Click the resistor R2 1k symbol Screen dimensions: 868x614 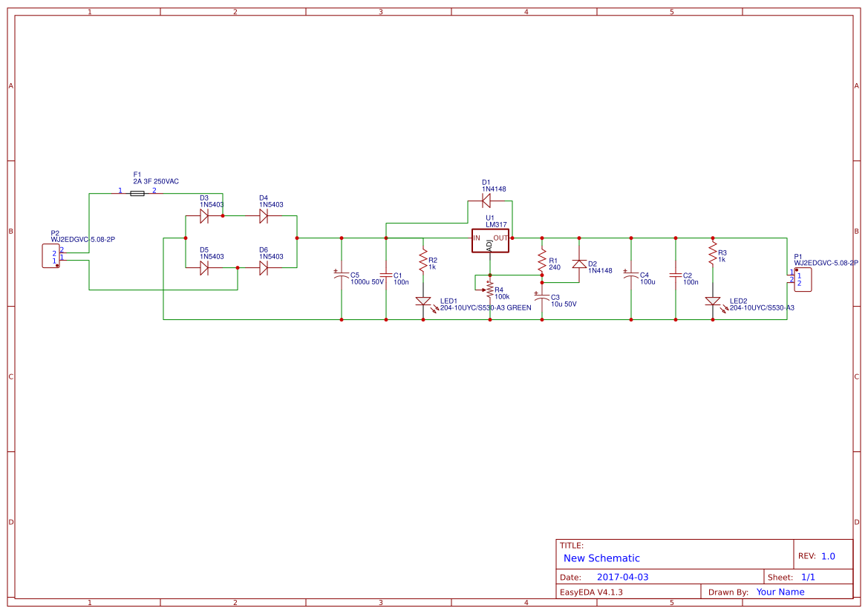coord(423,261)
